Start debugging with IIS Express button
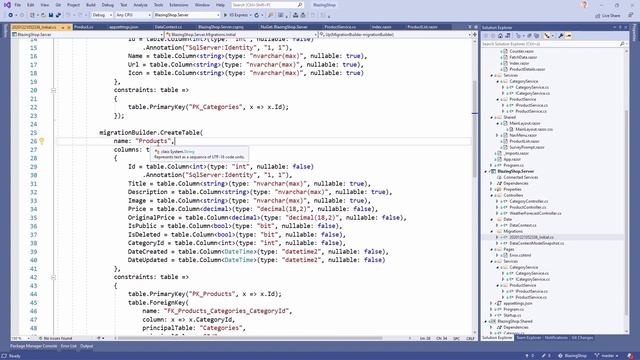 tap(237, 15)
